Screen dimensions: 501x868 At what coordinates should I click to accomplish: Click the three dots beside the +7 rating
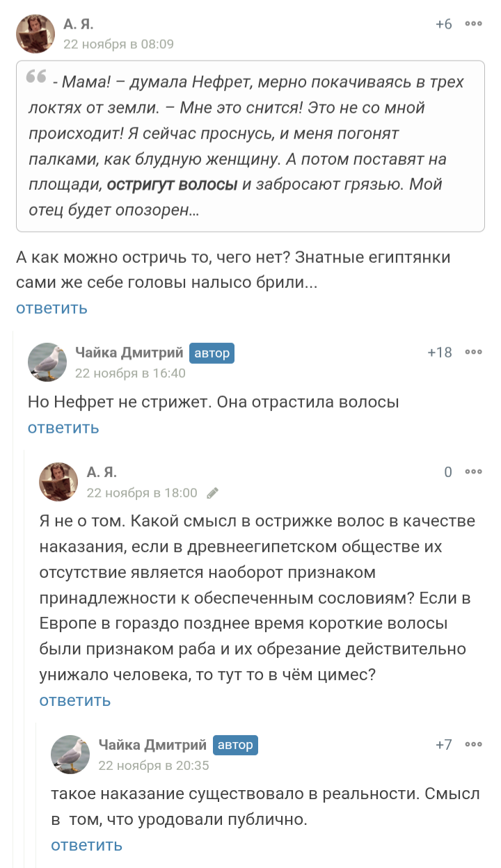coord(473,745)
